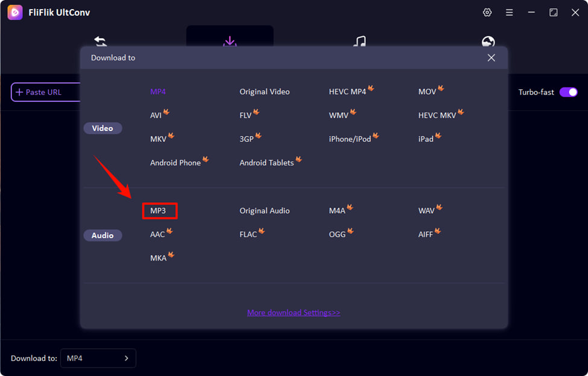Image resolution: width=588 pixels, height=376 pixels.
Task: Select the Video category label
Action: point(103,128)
